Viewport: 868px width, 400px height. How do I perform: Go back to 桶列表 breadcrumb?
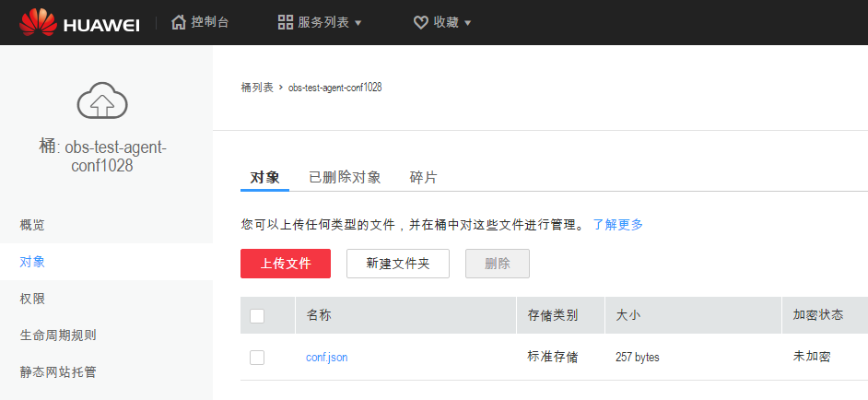coord(257,88)
